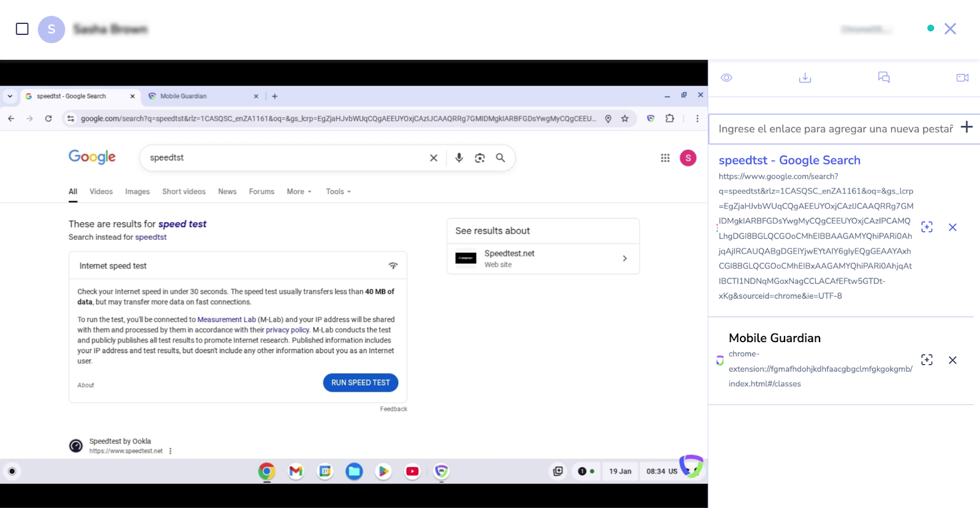Close the Mobile Guardian tab entry
This screenshot has height=508, width=980.
point(952,360)
